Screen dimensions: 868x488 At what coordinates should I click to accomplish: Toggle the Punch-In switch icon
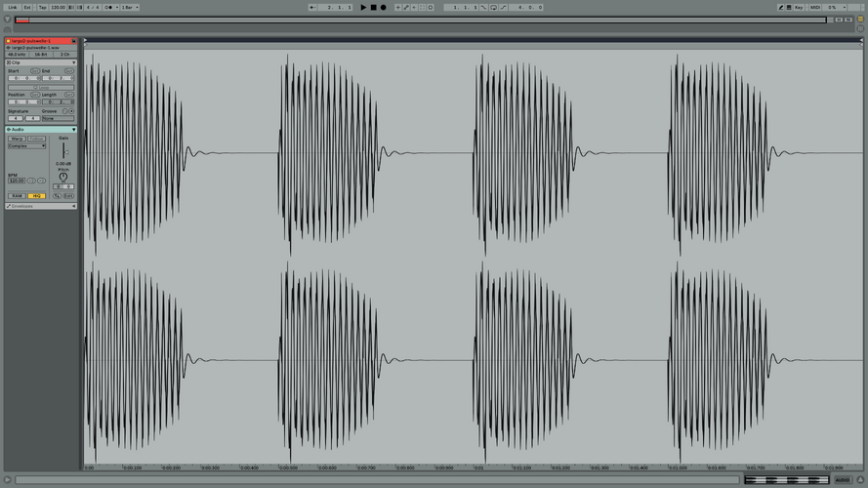[484, 7]
